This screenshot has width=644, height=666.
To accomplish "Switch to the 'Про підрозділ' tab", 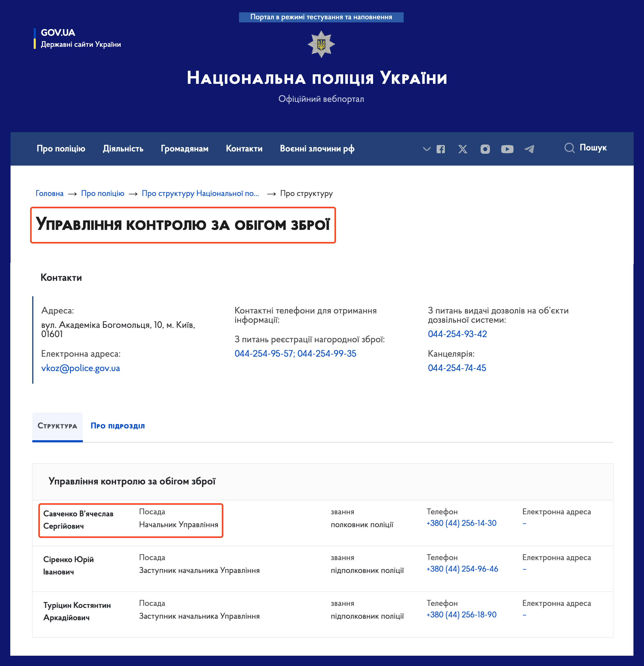I will (x=118, y=426).
